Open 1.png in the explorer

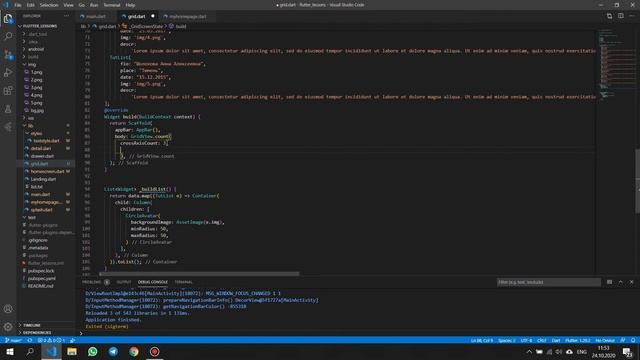pos(36,72)
